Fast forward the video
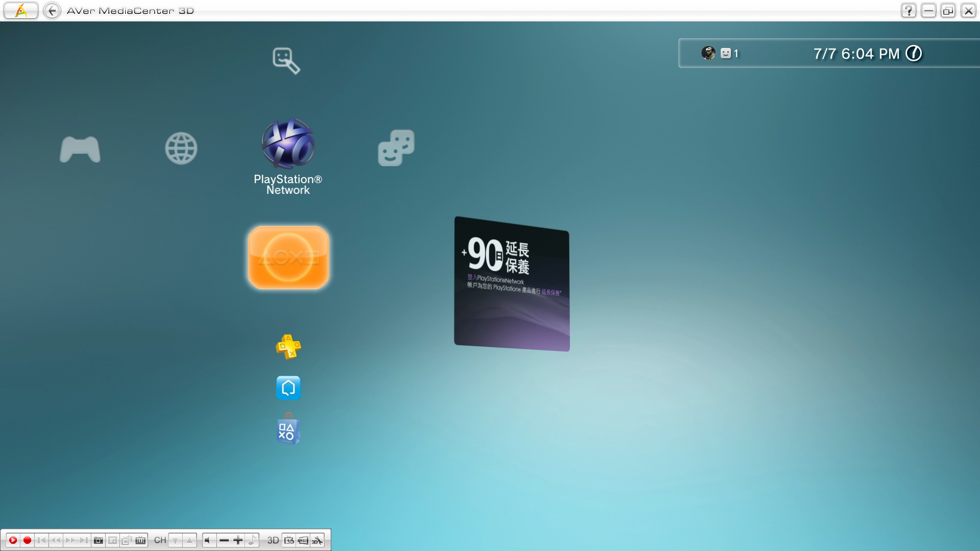Image resolution: width=980 pixels, height=551 pixels. tap(70, 540)
